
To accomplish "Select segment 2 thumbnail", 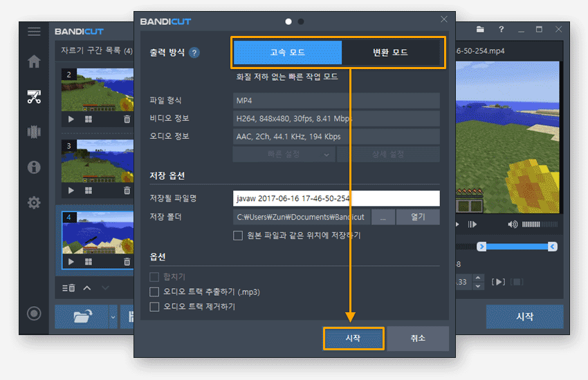I will pos(98,90).
